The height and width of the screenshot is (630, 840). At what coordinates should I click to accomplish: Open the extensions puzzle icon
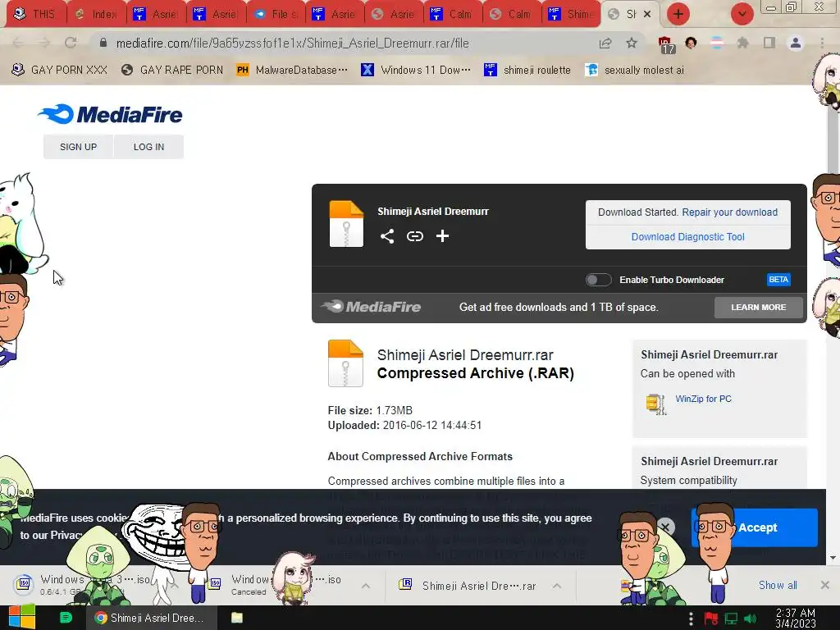742,43
